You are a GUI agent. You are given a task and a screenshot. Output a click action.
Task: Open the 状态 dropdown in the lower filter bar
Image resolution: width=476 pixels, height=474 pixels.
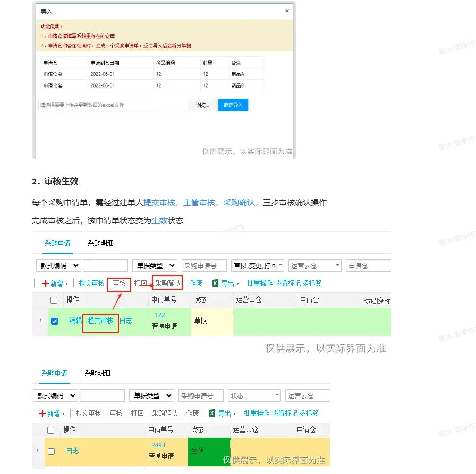pos(254,395)
